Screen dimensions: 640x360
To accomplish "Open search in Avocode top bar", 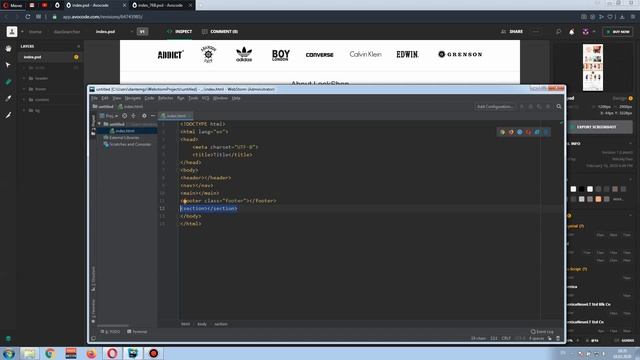I will tap(558, 31).
